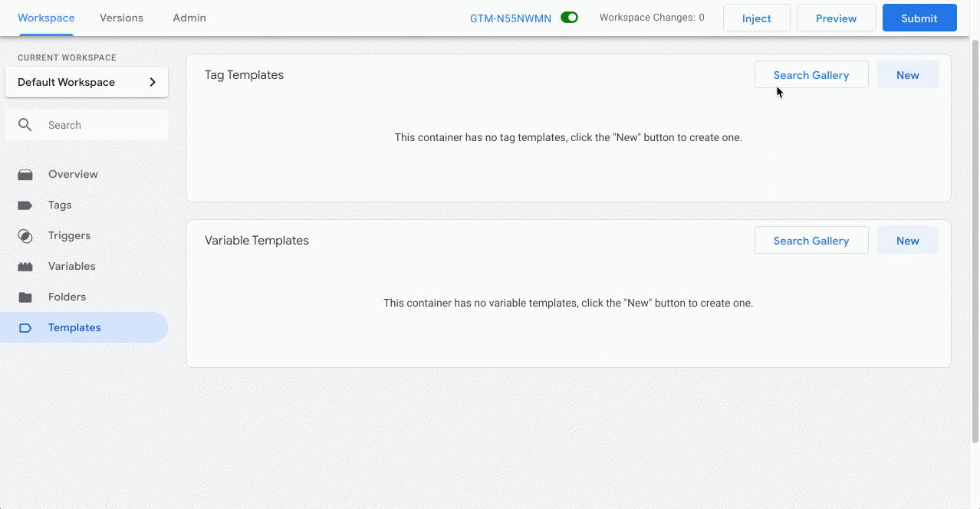Viewport: 980px width, 509px height.
Task: Click Search Gallery for Tag Templates
Action: 811,74
